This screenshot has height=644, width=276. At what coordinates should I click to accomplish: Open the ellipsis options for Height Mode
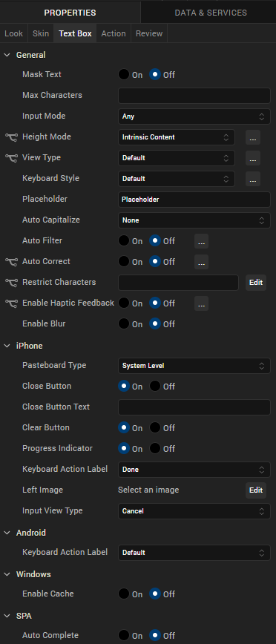[x=253, y=137]
